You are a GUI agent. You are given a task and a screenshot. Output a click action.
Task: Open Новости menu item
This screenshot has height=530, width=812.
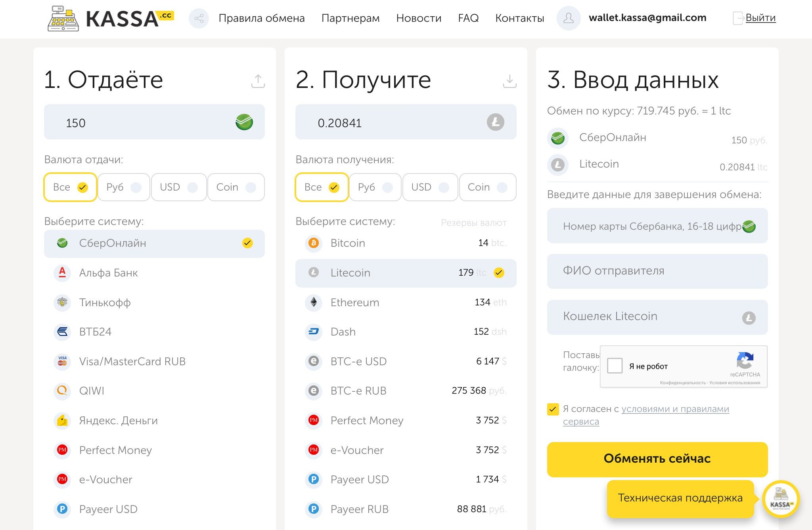pos(419,18)
